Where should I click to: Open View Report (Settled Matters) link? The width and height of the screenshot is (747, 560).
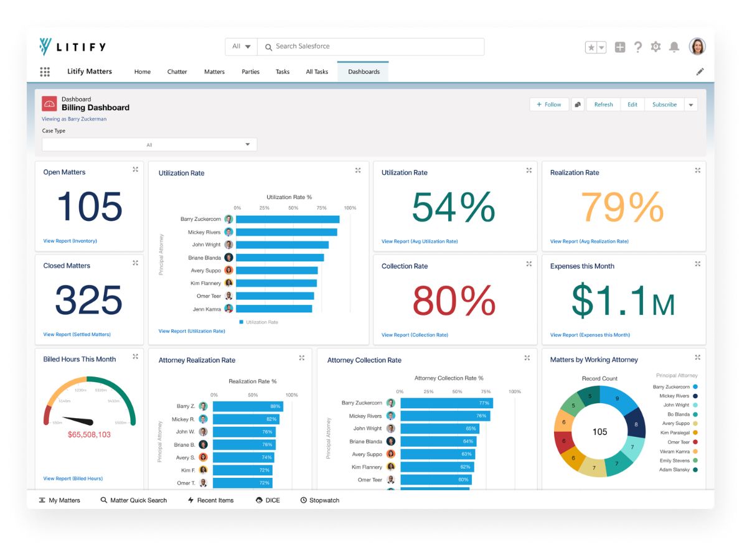[x=77, y=334]
